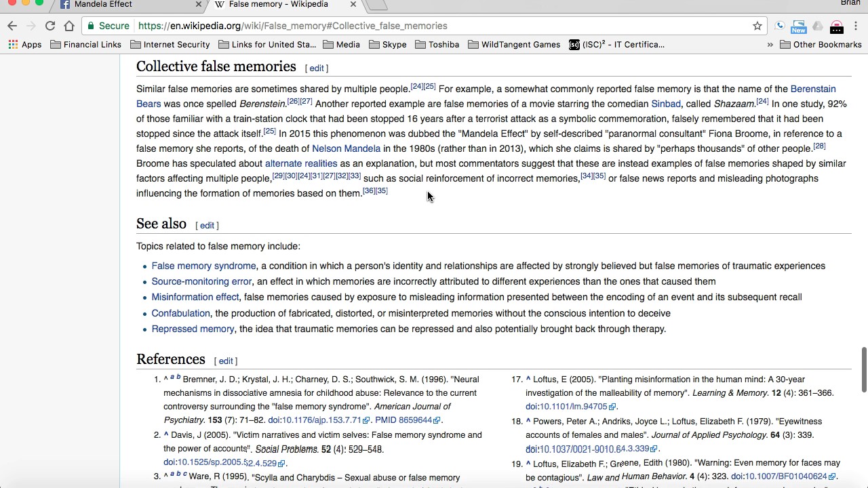Open the Misinformation effect link

pyautogui.click(x=195, y=297)
